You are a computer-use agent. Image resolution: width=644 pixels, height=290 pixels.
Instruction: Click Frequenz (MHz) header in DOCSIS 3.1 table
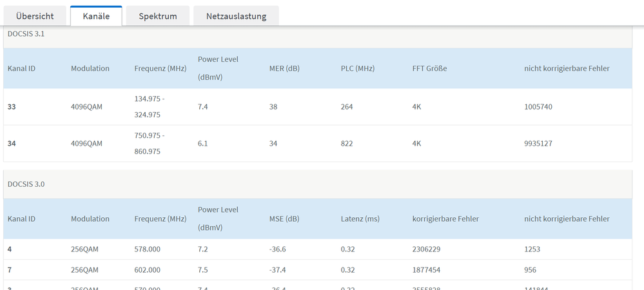160,68
